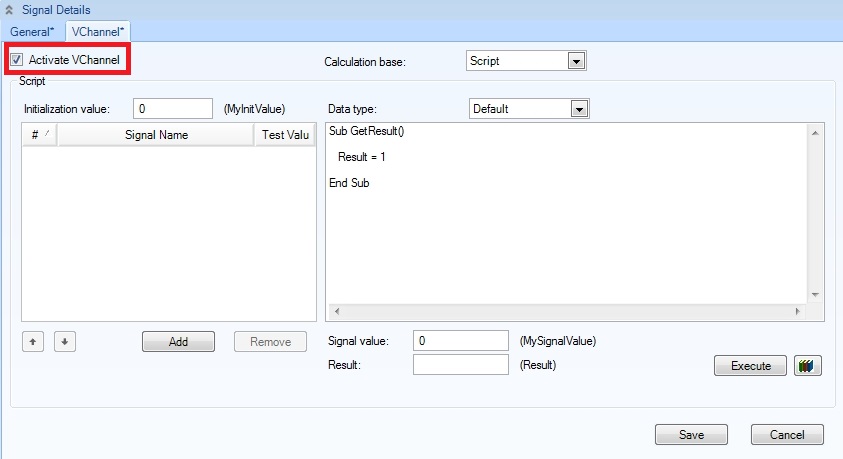The image size is (843, 459).
Task: Click the Test Value column header
Action: [x=284, y=135]
